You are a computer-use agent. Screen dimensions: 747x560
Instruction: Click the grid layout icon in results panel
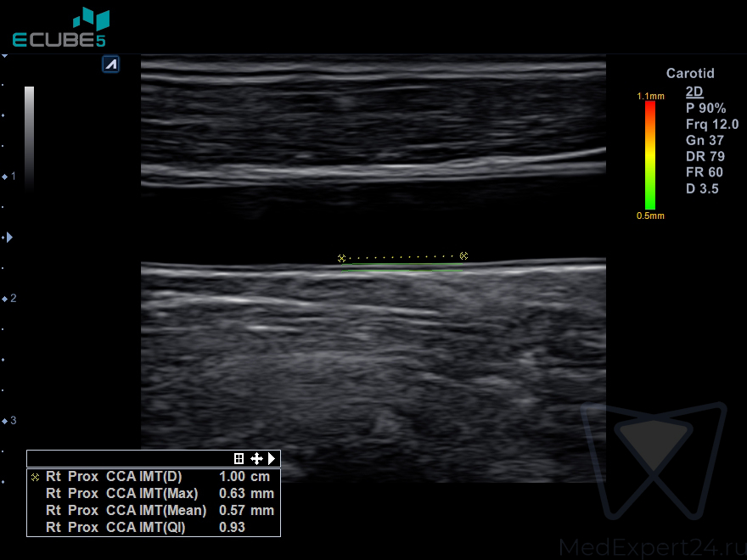pyautogui.click(x=239, y=458)
